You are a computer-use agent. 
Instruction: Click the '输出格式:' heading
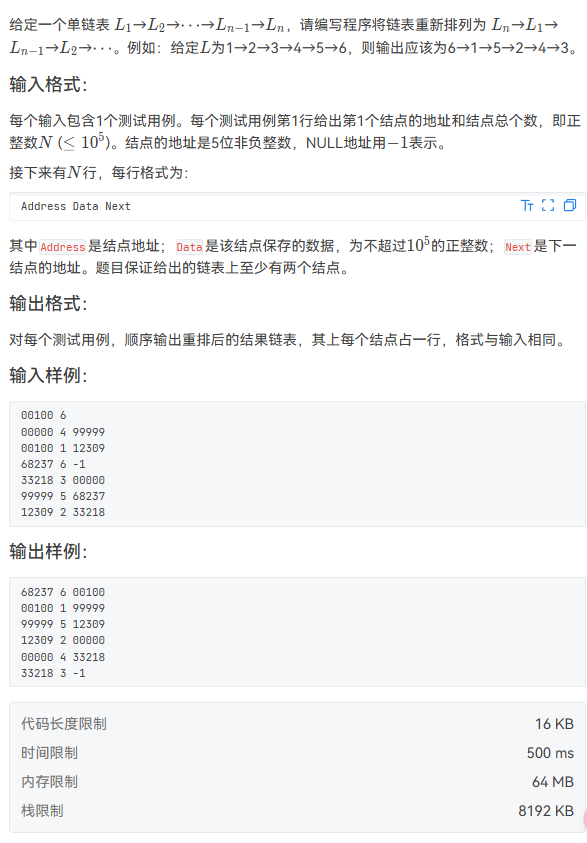click(x=48, y=303)
